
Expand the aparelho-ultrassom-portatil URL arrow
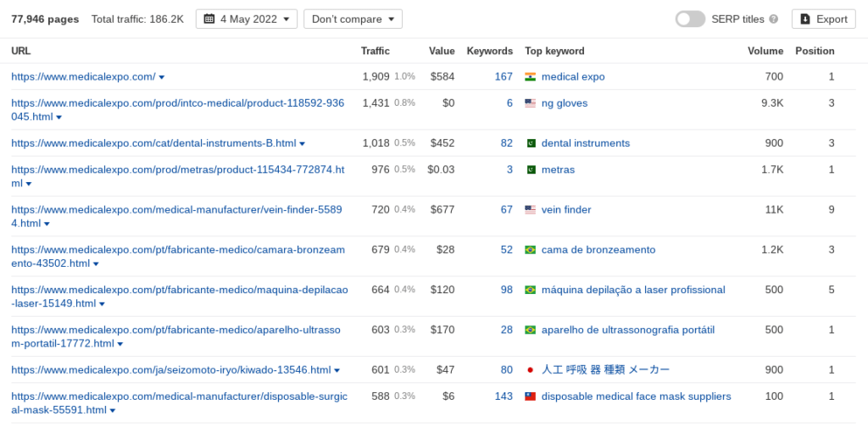click(x=120, y=344)
